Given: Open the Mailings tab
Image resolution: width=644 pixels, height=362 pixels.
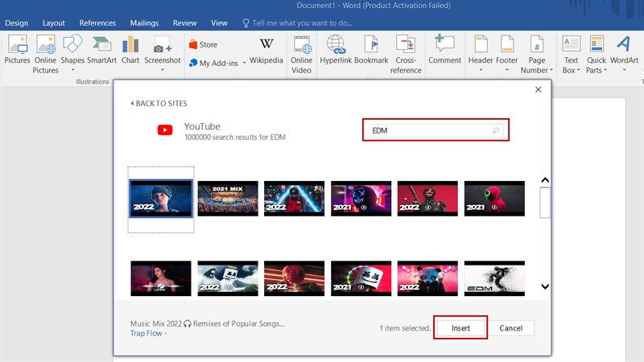Looking at the screenshot, I should click(x=144, y=23).
